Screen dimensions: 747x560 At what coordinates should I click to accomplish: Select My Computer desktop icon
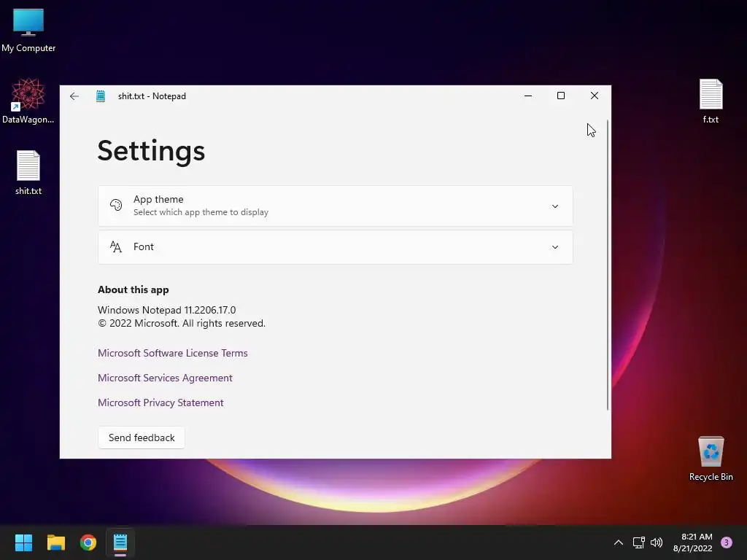(28, 30)
